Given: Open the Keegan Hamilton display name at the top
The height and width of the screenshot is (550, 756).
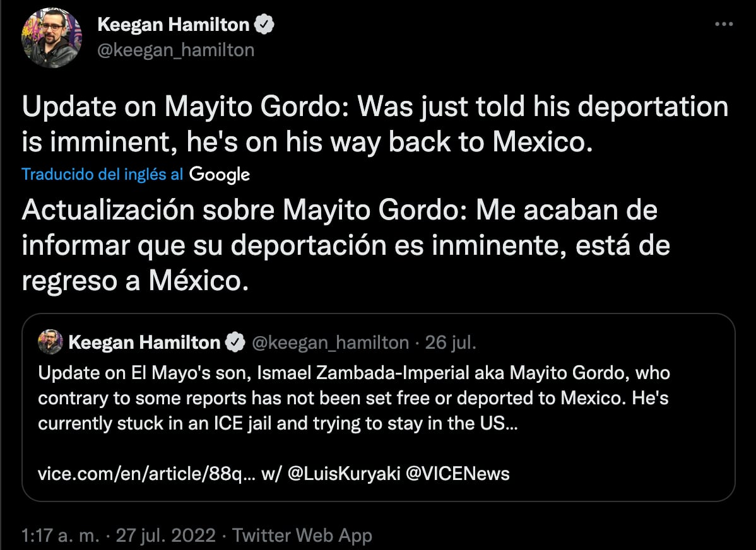Looking at the screenshot, I should coord(174,25).
